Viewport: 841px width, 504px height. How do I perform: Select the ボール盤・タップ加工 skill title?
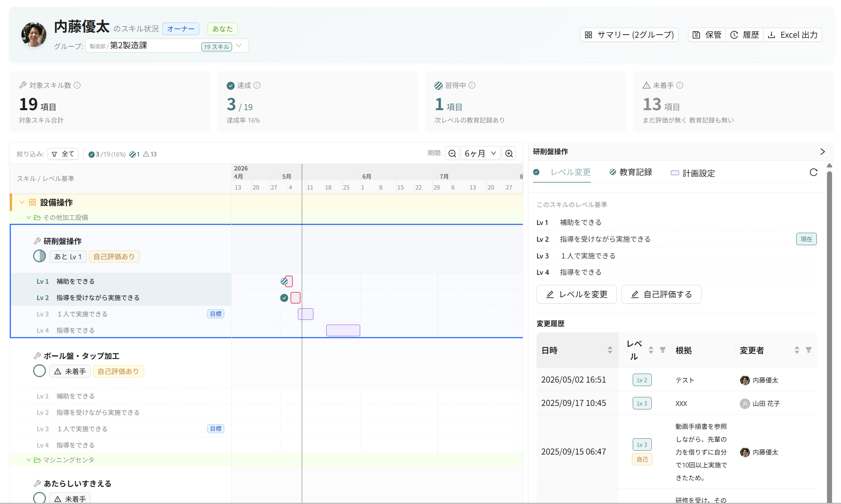(81, 356)
